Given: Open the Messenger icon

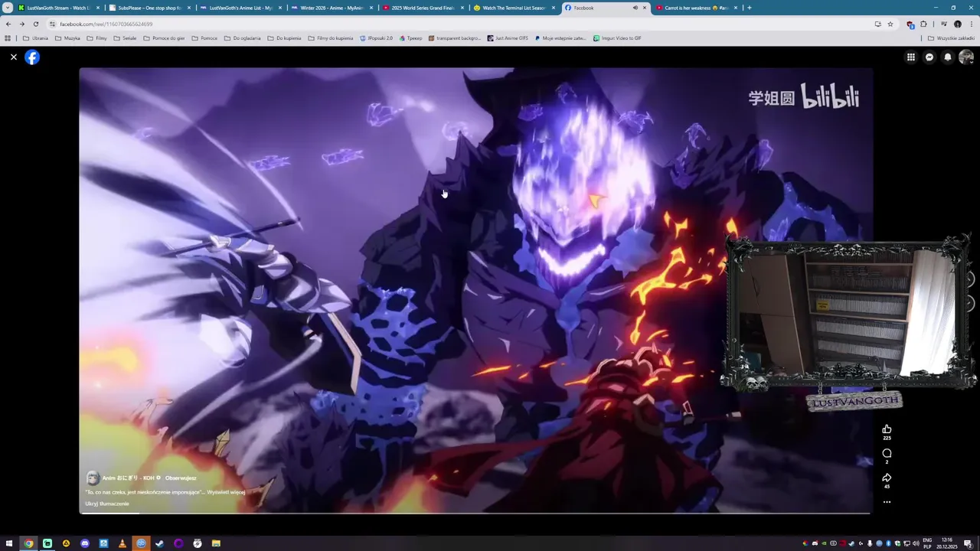Looking at the screenshot, I should click(929, 57).
